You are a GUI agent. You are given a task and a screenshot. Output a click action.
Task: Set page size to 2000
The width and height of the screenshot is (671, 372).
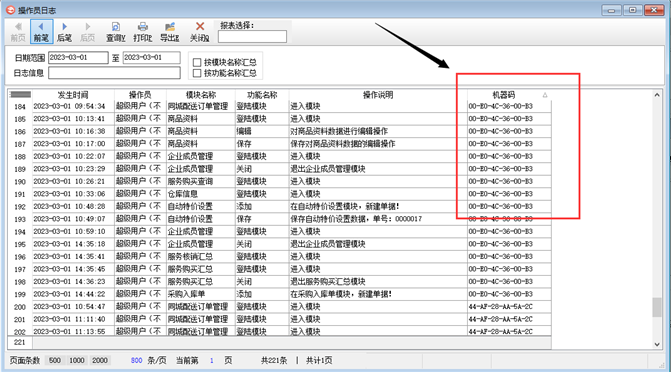(100, 360)
